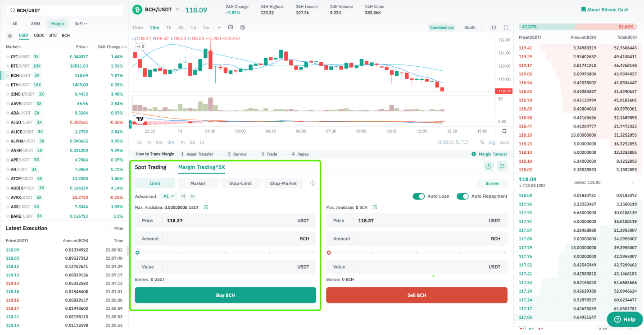Click the Borrow button
This screenshot has height=335, width=644.
[492, 184]
